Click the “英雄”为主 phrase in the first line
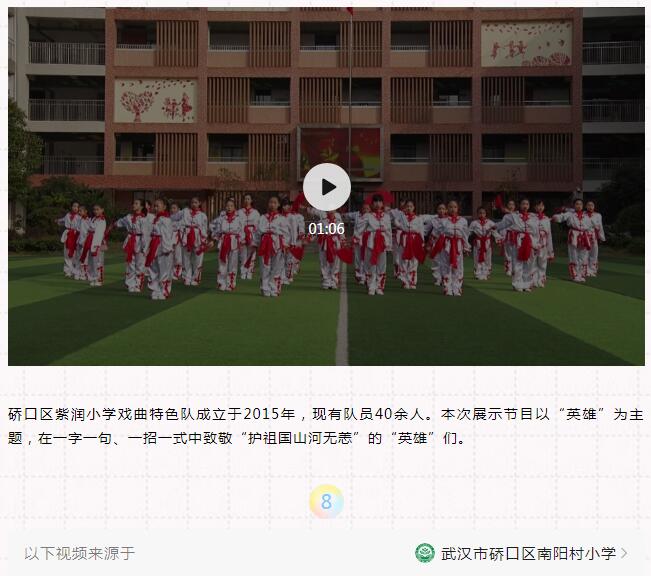 (600, 414)
